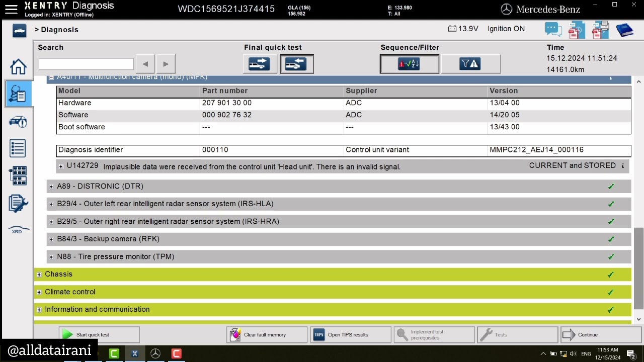Open TIPS results
Image resolution: width=644 pixels, height=362 pixels.
tap(351, 335)
